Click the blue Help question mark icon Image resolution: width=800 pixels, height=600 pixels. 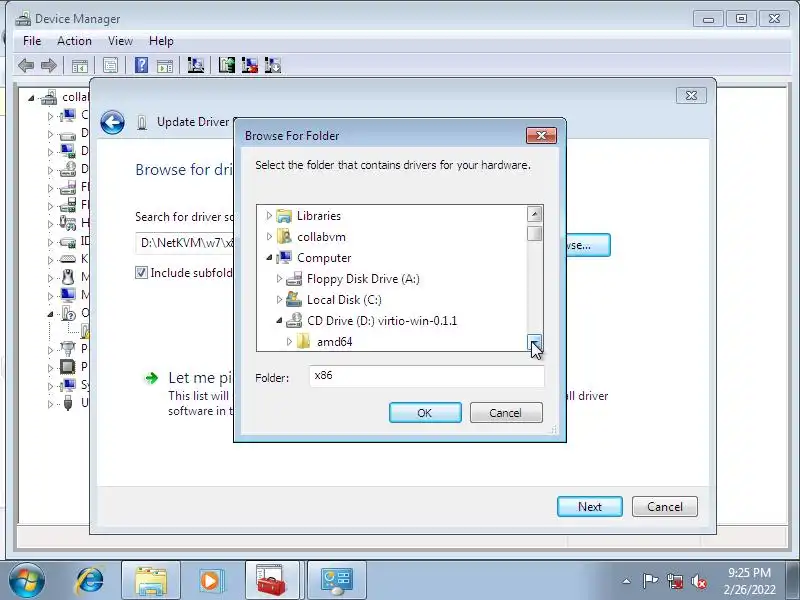pos(141,65)
